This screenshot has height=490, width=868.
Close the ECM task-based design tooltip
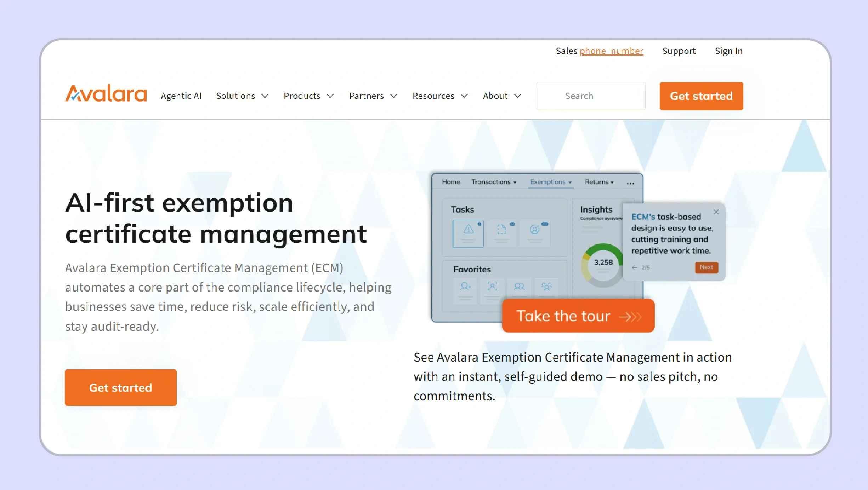[716, 212]
